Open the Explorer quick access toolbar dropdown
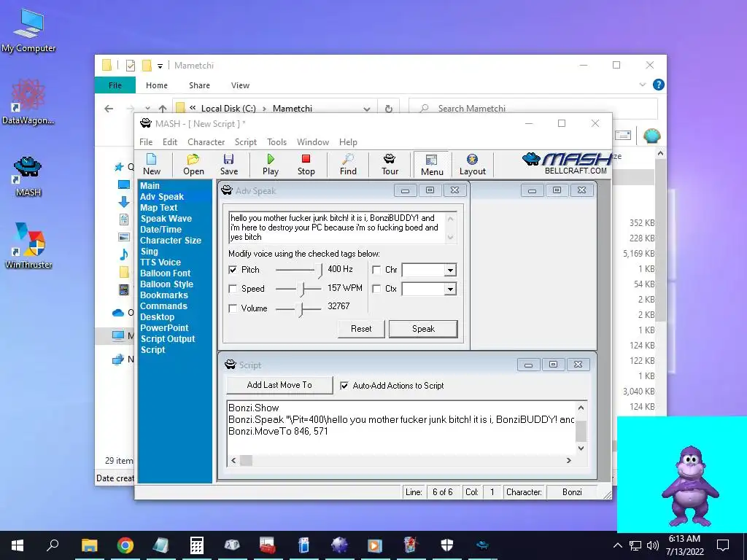The width and height of the screenshot is (747, 560). click(160, 66)
